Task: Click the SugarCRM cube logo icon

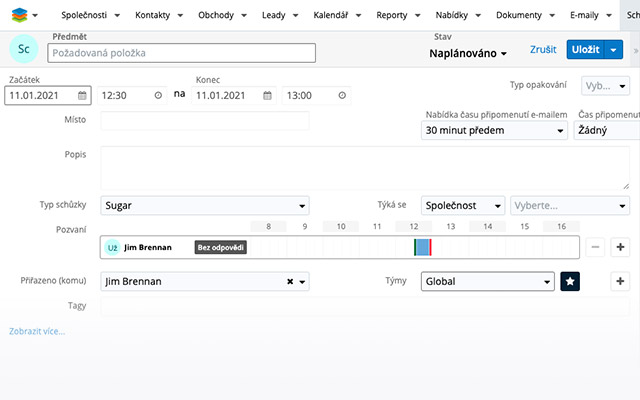Action: coord(19,16)
